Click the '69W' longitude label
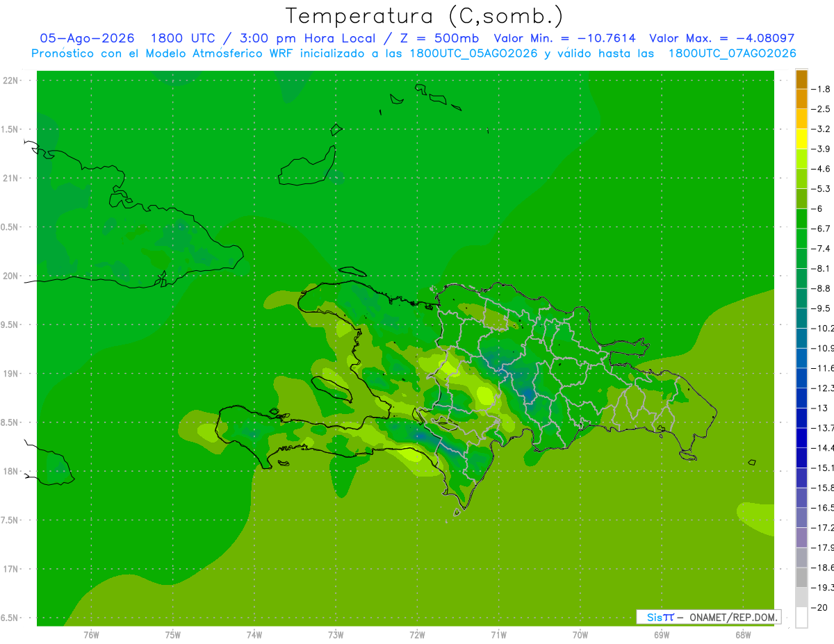Viewport: 834px width, 644px height. (662, 635)
